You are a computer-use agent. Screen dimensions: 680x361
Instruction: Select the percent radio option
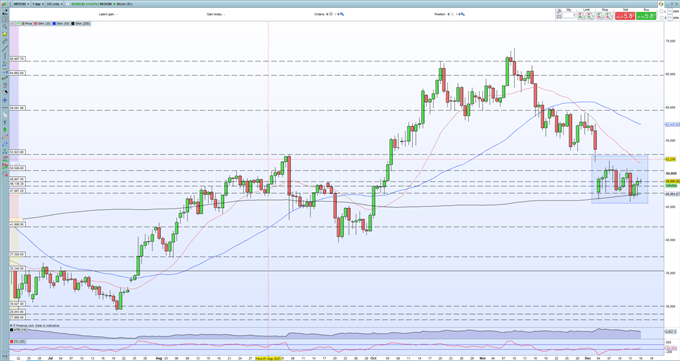[x=662, y=11]
